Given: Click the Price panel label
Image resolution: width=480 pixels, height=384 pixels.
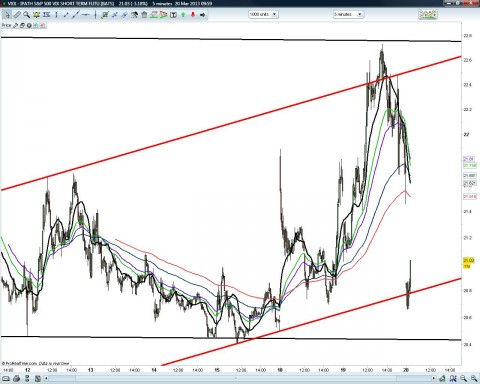Looking at the screenshot, I should point(6,25).
